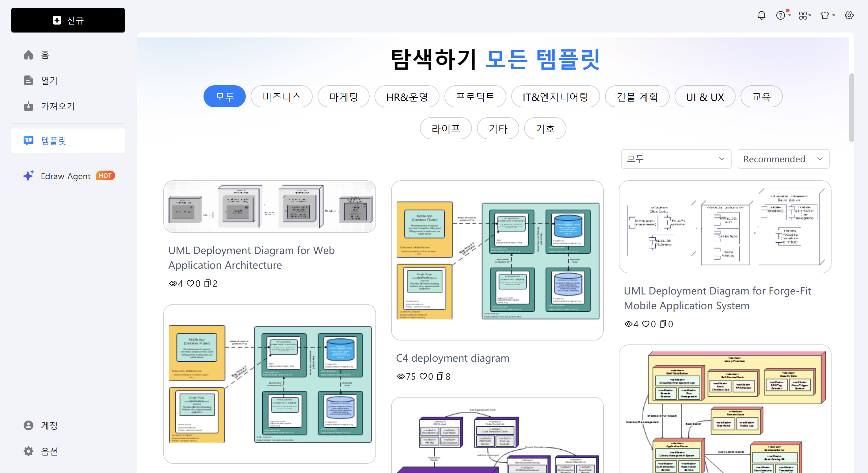Image resolution: width=868 pixels, height=473 pixels.
Task: Click the 계정 account icon
Action: coord(28,425)
